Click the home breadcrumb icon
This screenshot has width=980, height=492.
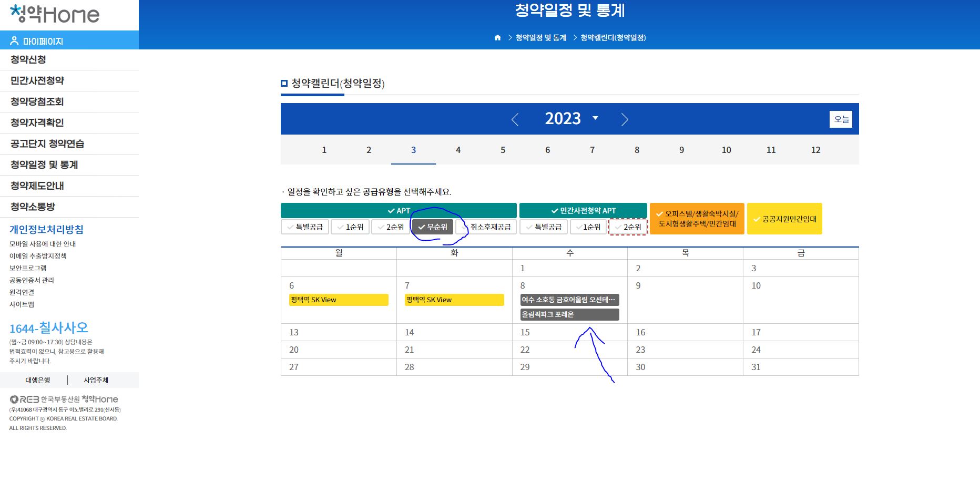pos(497,37)
